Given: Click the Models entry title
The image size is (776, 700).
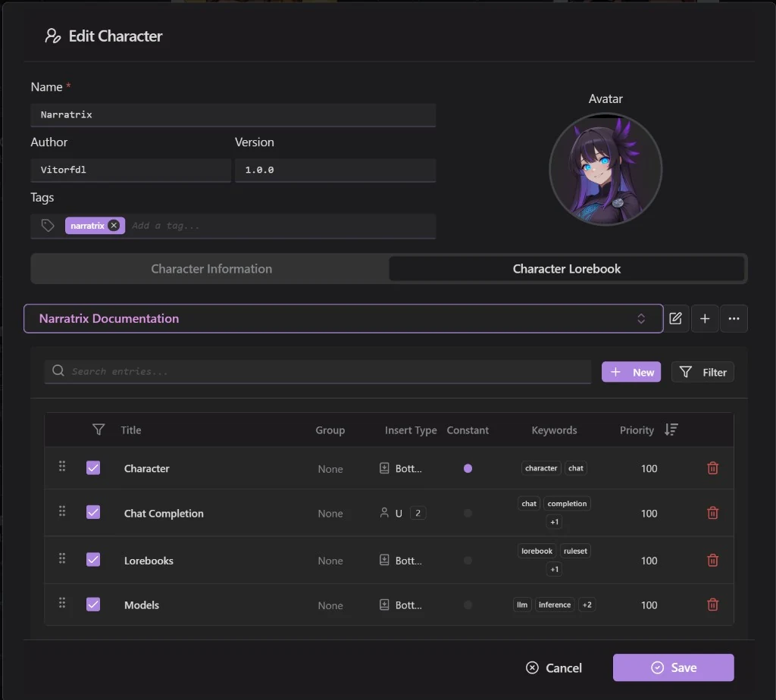Looking at the screenshot, I should (141, 605).
